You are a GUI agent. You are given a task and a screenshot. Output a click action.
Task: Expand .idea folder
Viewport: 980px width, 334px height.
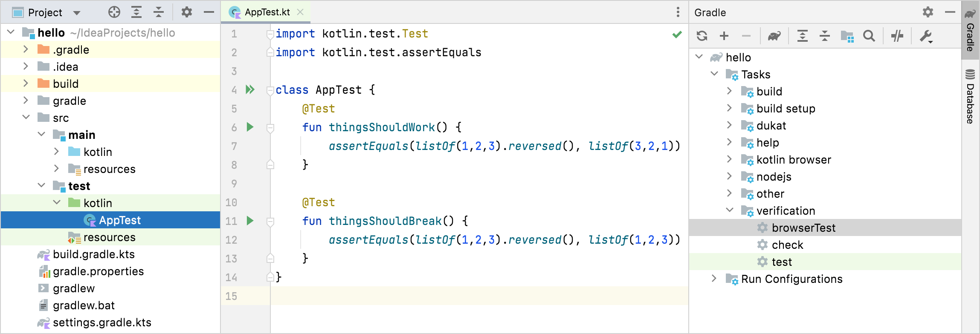click(26, 66)
